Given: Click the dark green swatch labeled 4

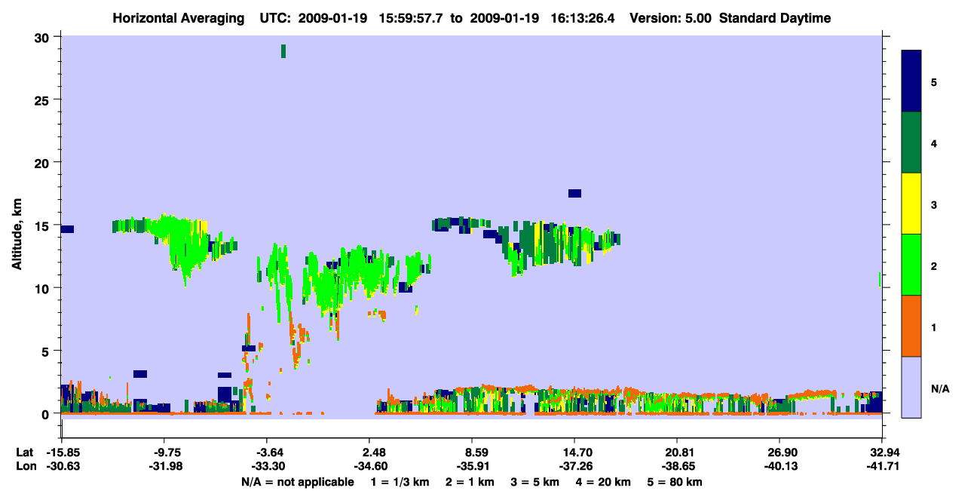Looking at the screenshot, I should pyautogui.click(x=911, y=143).
